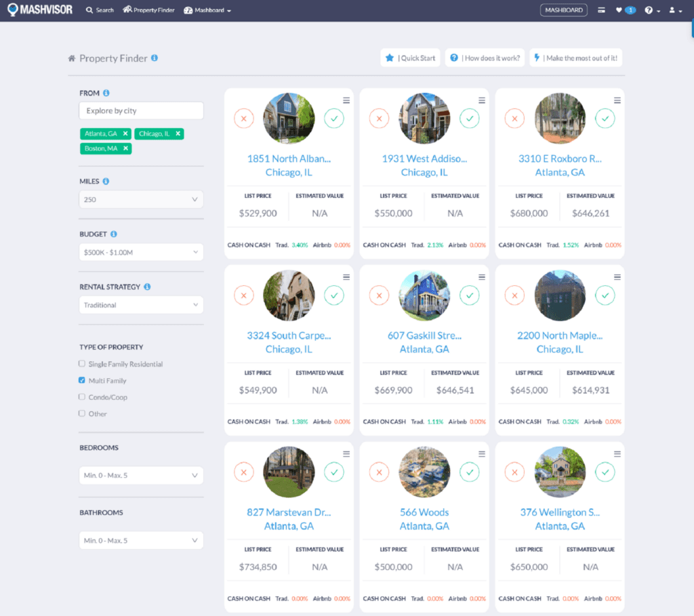
Task: Uncheck the Multi Family property type
Action: [82, 380]
